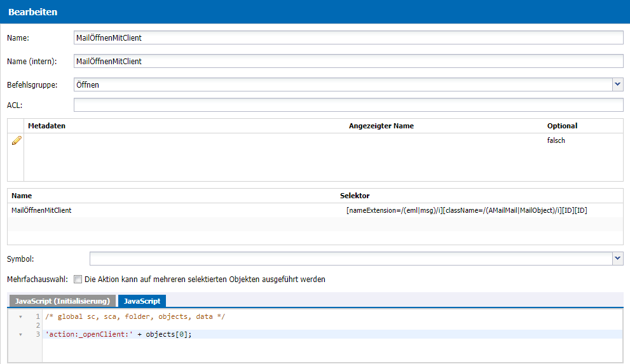Screen dimensions: 630x364
Task: Collapse code fold arrow at line 3
Action: coord(20,334)
